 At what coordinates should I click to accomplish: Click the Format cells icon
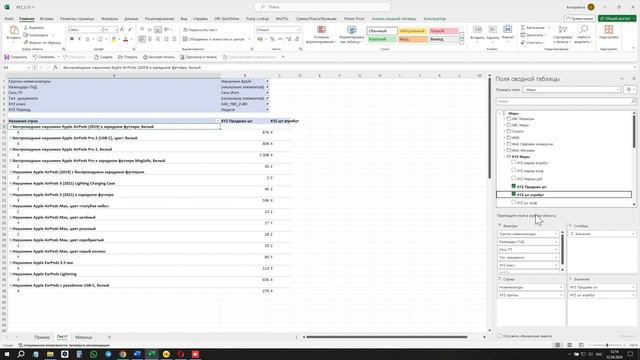[507, 30]
